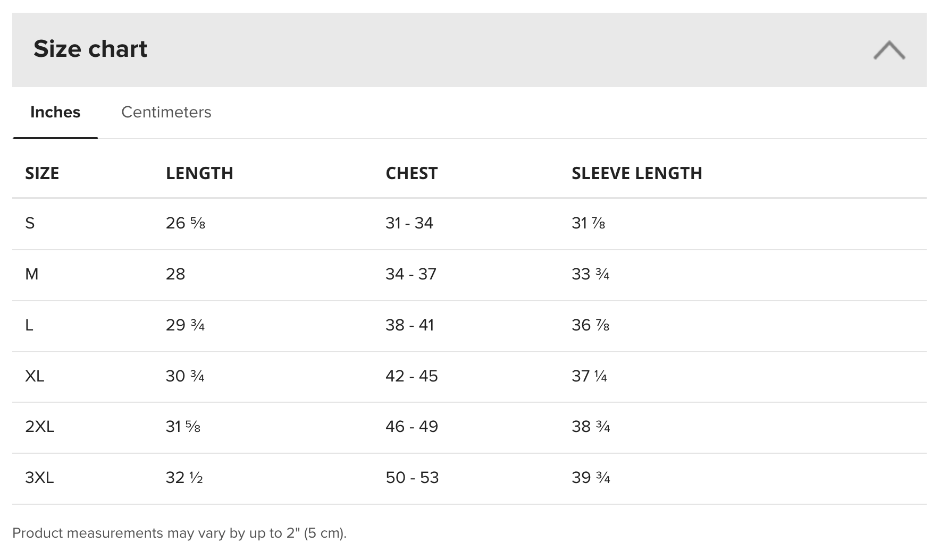The width and height of the screenshot is (940, 560).
Task: Click the CHEST column header
Action: pyautogui.click(x=412, y=173)
